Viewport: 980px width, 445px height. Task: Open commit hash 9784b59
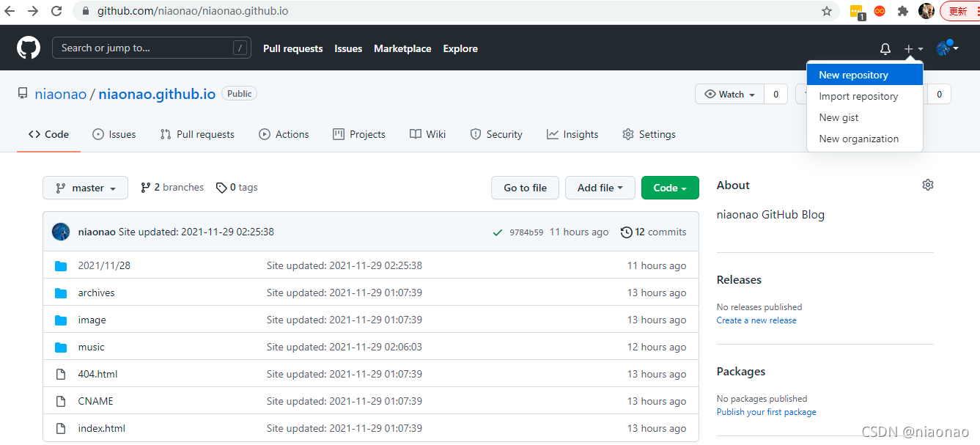pyautogui.click(x=526, y=232)
